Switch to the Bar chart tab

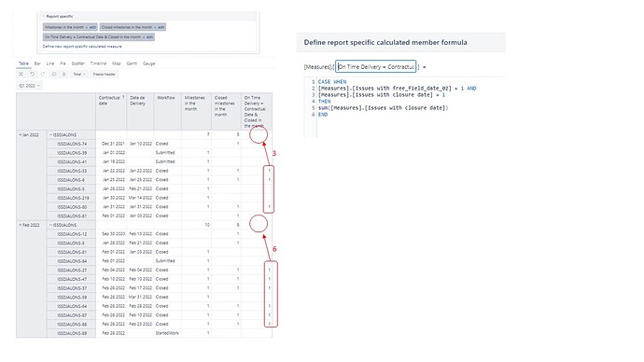[37, 63]
